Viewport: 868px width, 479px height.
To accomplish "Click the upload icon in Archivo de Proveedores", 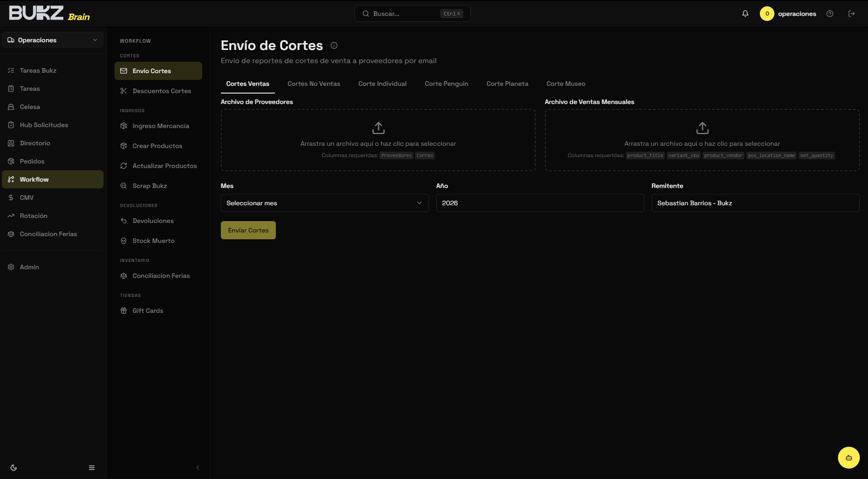I will [378, 128].
